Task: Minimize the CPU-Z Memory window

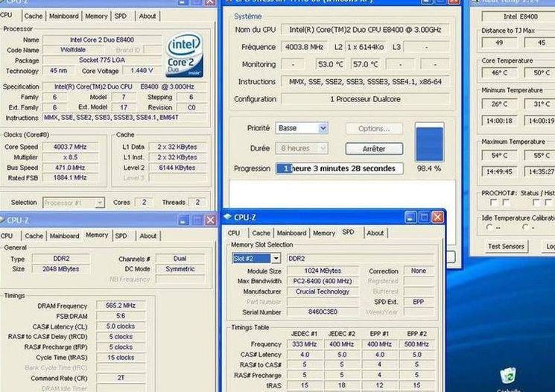Action: pos(183,221)
